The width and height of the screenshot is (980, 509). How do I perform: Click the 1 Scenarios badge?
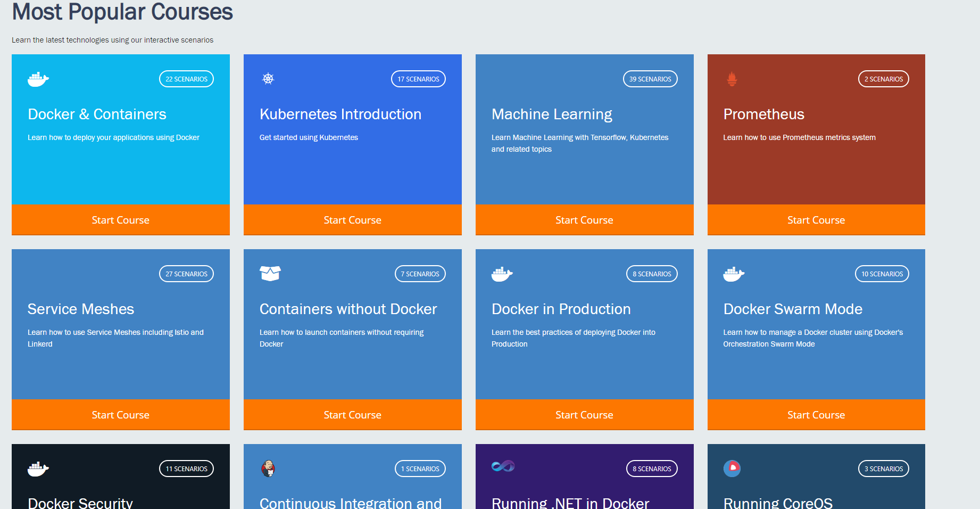420,469
